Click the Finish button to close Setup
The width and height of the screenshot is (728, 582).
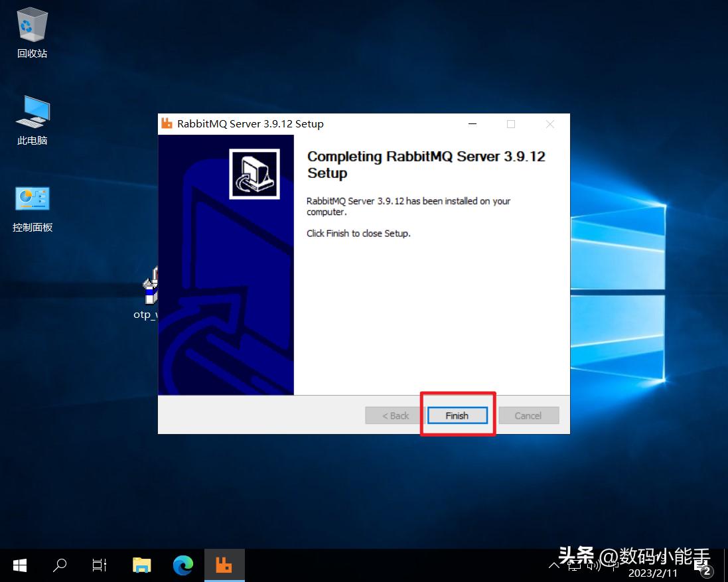(x=457, y=415)
